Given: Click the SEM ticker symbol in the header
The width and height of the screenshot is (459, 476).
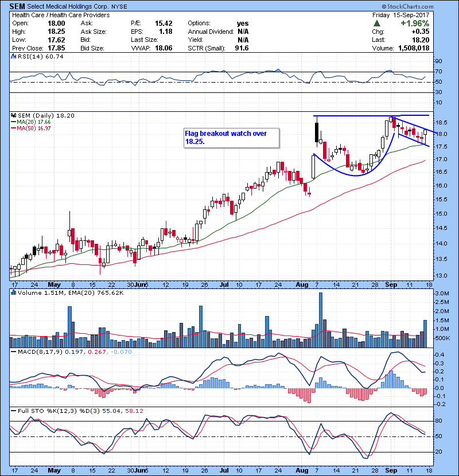Looking at the screenshot, I should [x=17, y=6].
